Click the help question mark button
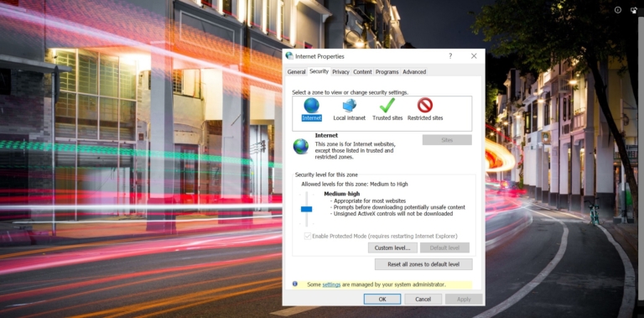This screenshot has height=318, width=644. click(450, 56)
